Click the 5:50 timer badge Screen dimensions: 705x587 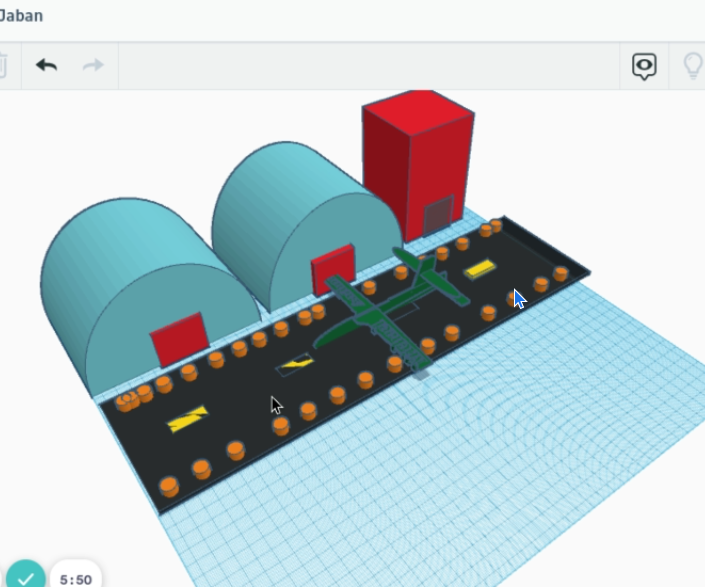(x=76, y=578)
